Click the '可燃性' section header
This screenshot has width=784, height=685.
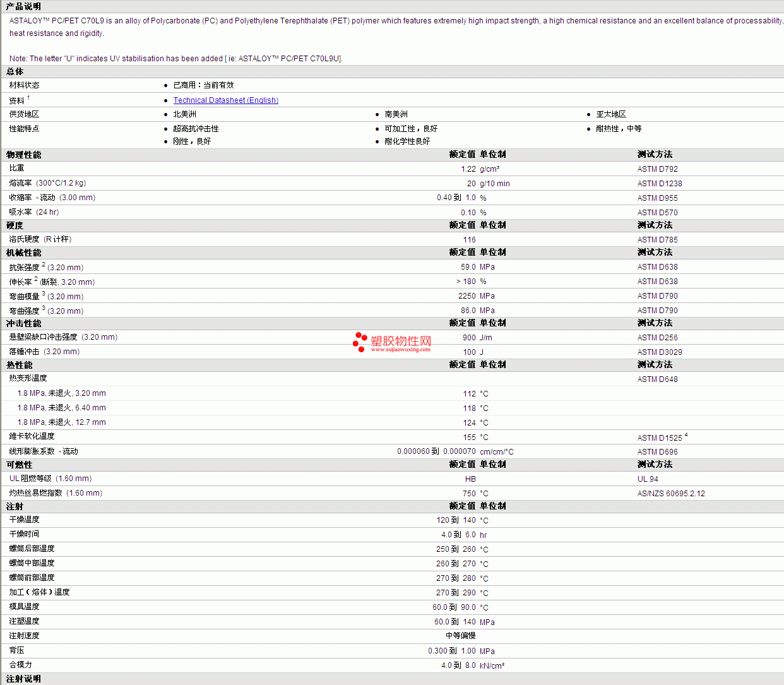point(20,465)
